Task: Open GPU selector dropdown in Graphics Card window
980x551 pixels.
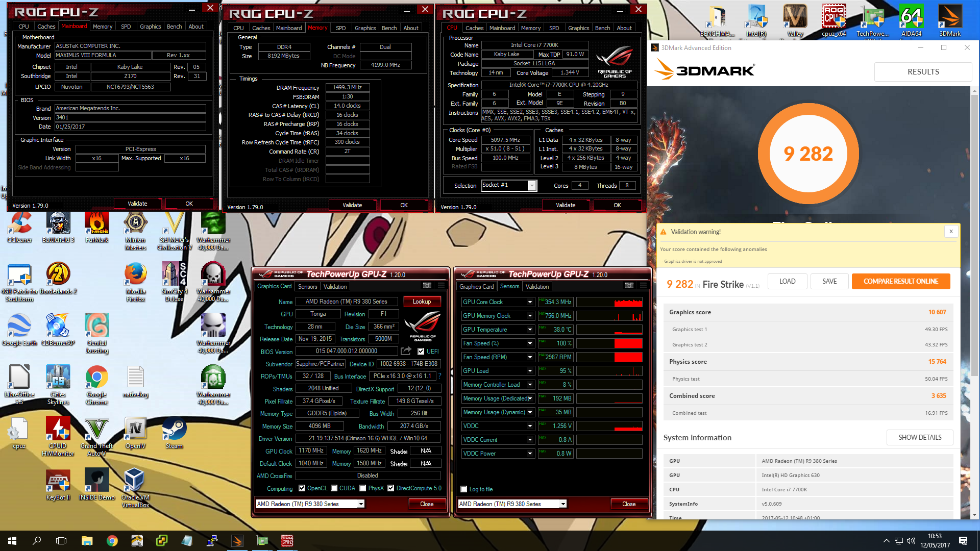Action: tap(360, 504)
